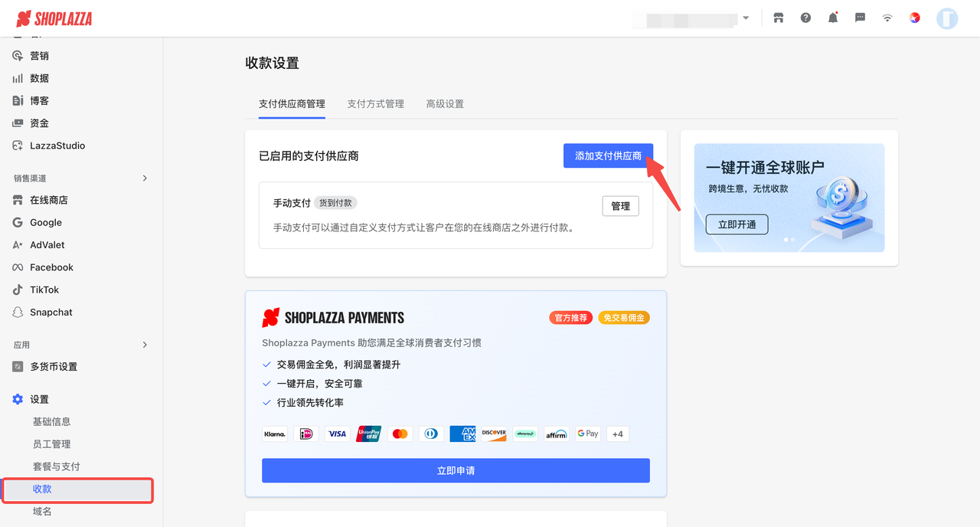Expand the 应用 section chevron
980x527 pixels.
click(145, 345)
